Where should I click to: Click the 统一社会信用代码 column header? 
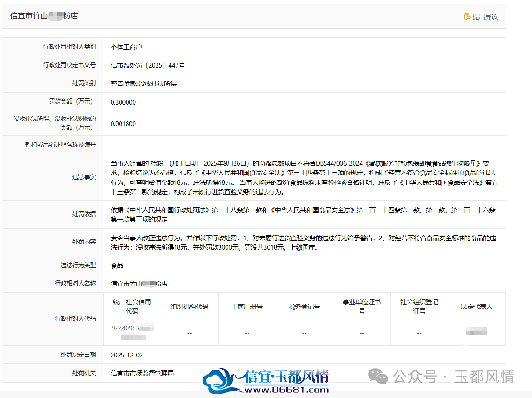click(x=132, y=307)
